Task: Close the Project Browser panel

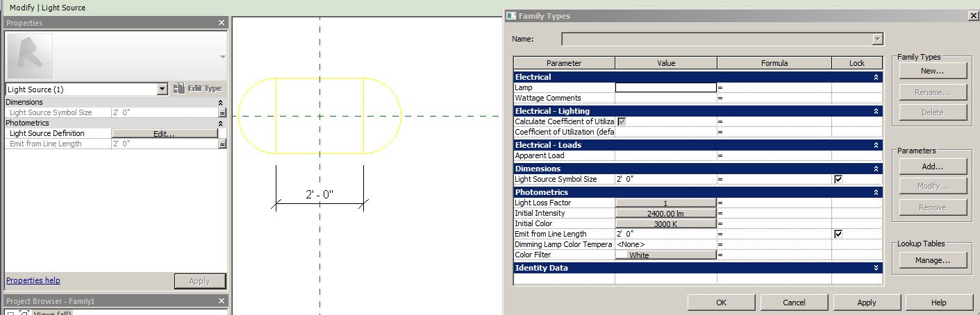Action: (x=222, y=301)
